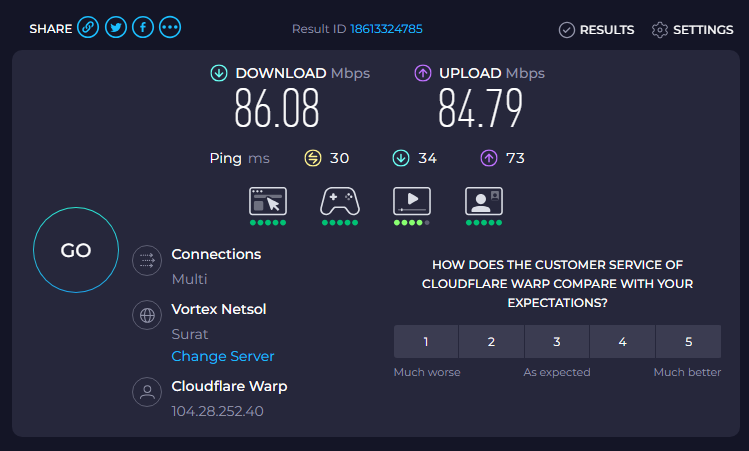Rate customer service as 4
Viewport: 749px width, 451px height.
point(622,342)
